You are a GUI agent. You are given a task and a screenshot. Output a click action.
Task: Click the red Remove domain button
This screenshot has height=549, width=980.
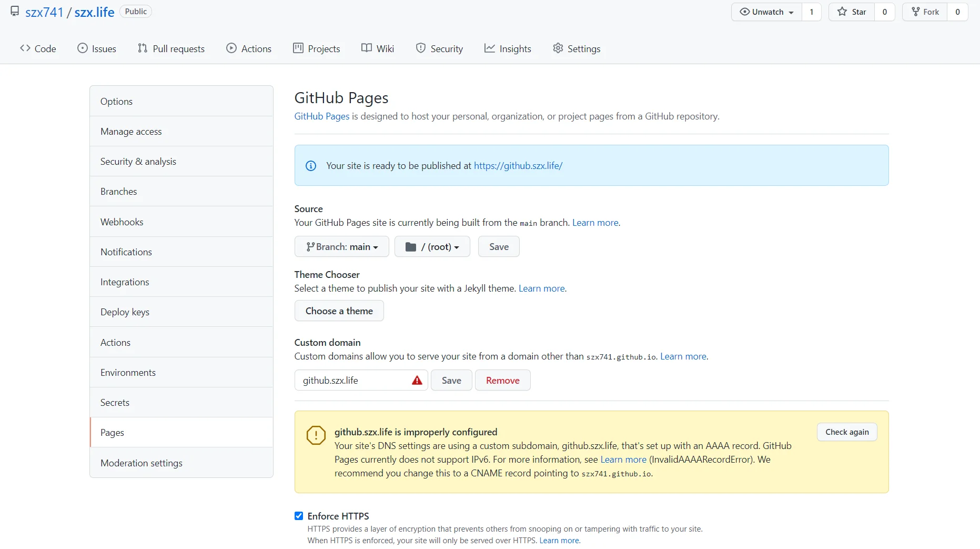pyautogui.click(x=502, y=381)
